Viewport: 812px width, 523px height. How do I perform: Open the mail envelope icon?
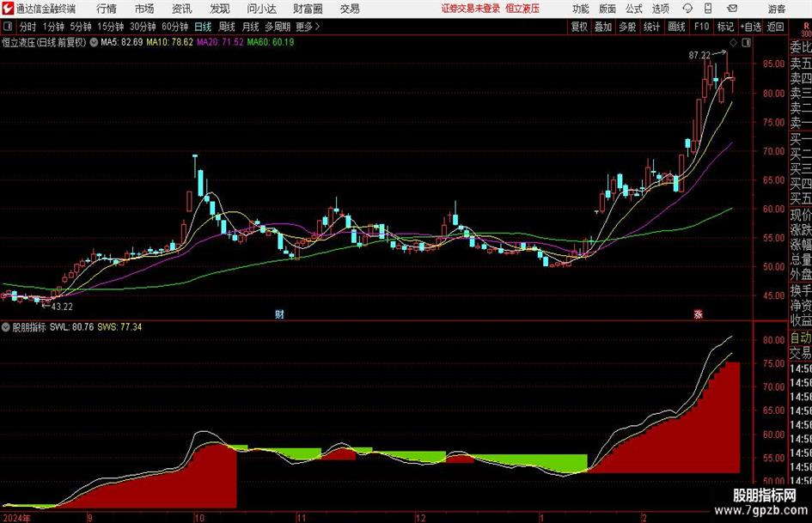click(732, 9)
